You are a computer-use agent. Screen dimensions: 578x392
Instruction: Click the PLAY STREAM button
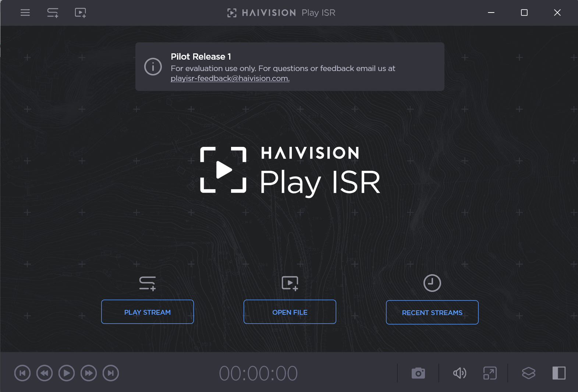[148, 312]
